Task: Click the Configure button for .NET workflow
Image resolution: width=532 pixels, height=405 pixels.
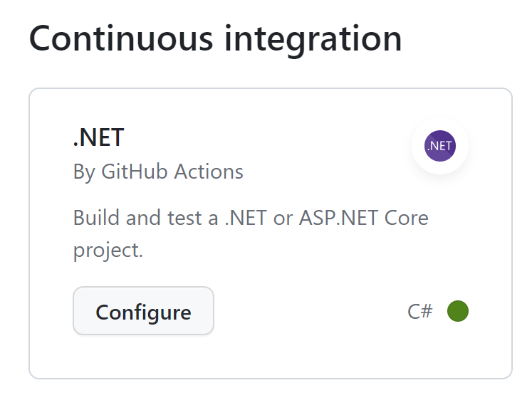Action: [x=143, y=311]
